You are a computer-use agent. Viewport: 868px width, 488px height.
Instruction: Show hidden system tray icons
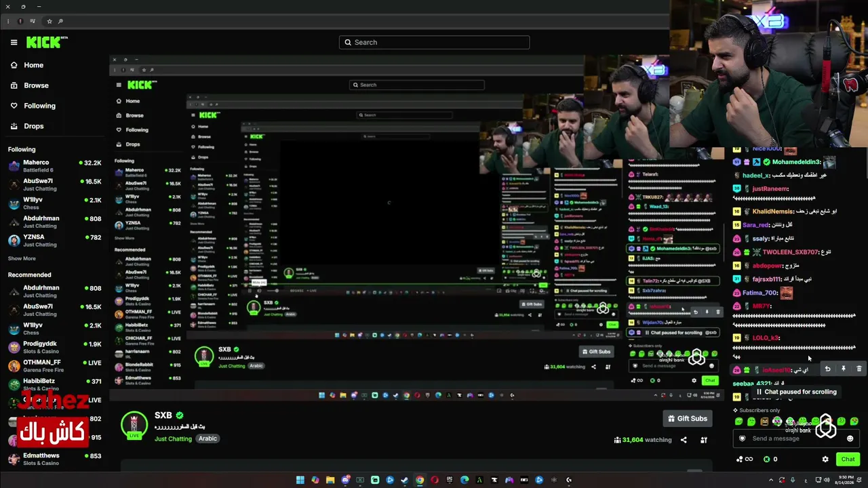[x=771, y=480]
